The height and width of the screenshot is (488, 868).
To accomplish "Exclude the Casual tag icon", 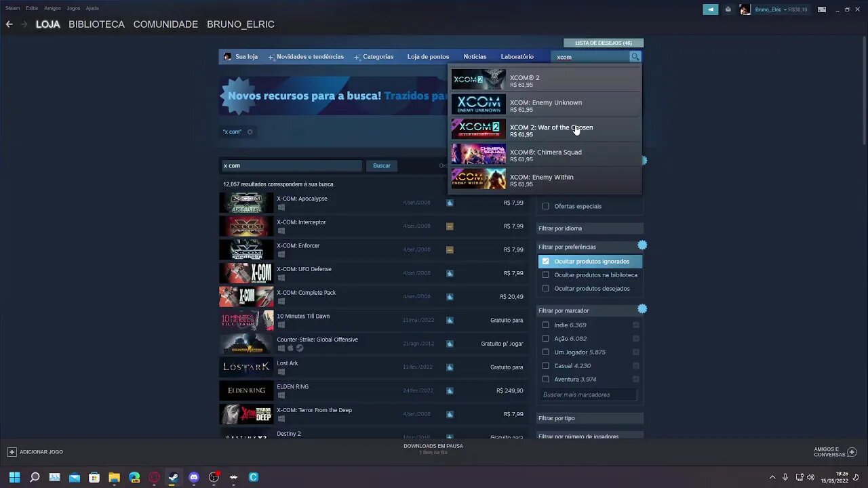I will [x=636, y=366].
